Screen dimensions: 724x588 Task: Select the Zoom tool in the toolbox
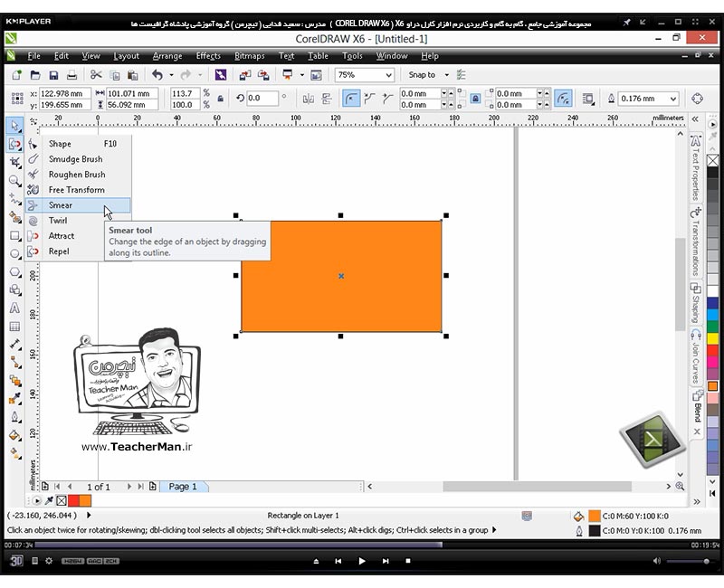click(x=14, y=180)
